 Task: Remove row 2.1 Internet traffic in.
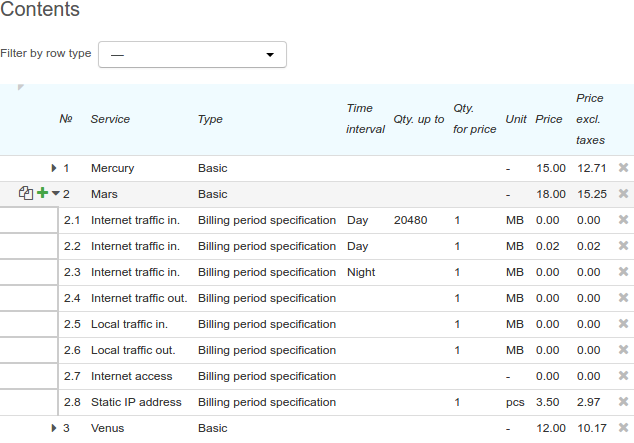[x=623, y=220]
